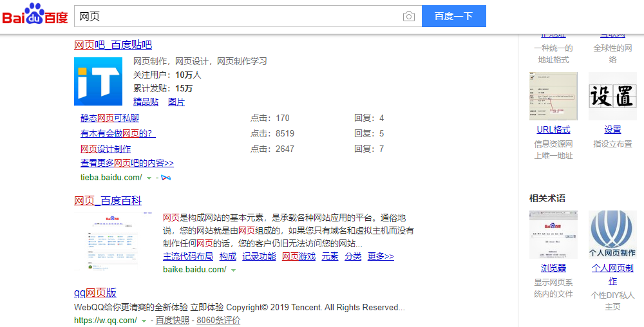Click the text 点击: 2647
Screen dimensions: 644x327
(x=272, y=149)
